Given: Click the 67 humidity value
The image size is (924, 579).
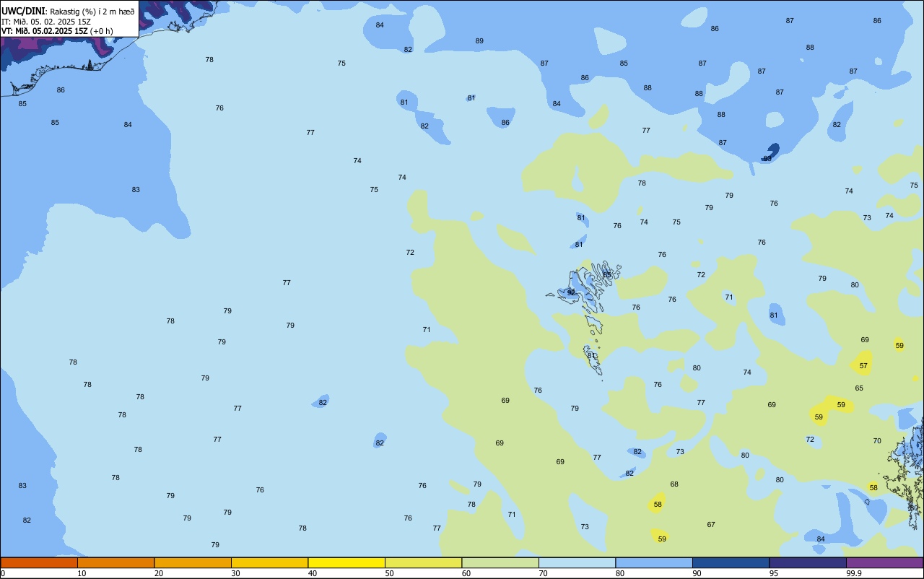Looking at the screenshot, I should pyautogui.click(x=711, y=525).
